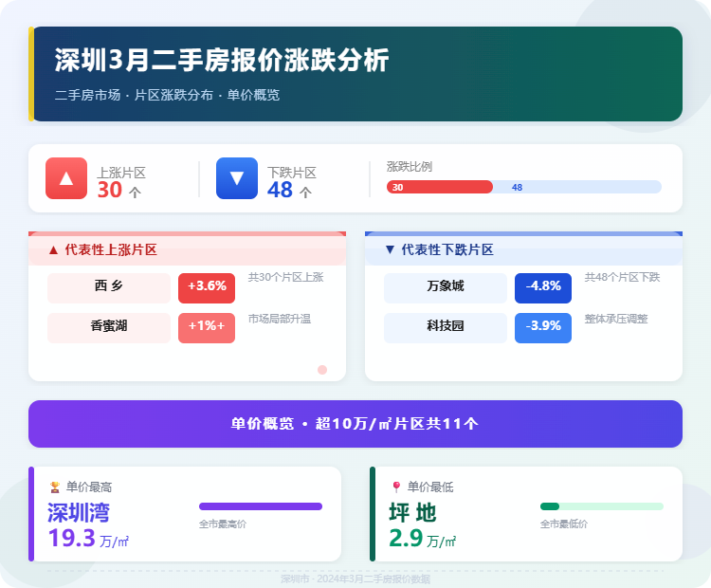Click the pushpin icon beside 单价最低
Viewport: 711px width, 588px height.
396,487
